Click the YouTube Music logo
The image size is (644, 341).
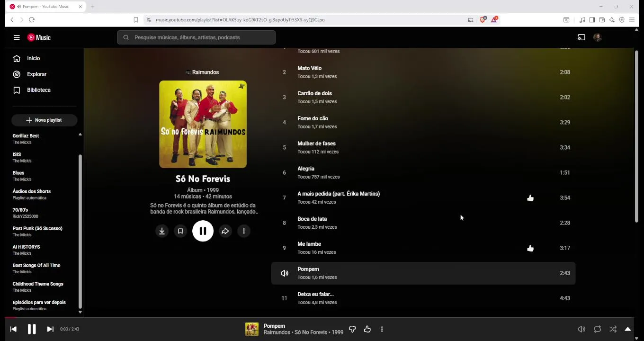coord(39,37)
